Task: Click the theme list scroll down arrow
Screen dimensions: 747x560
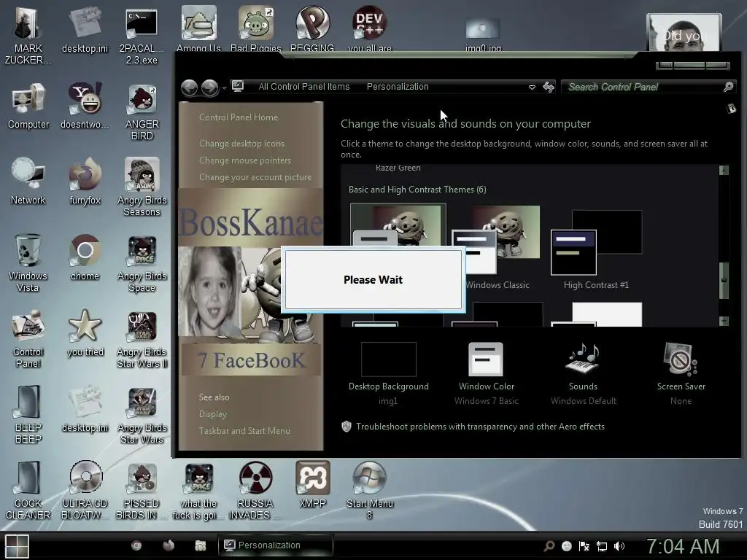Action: pos(724,321)
